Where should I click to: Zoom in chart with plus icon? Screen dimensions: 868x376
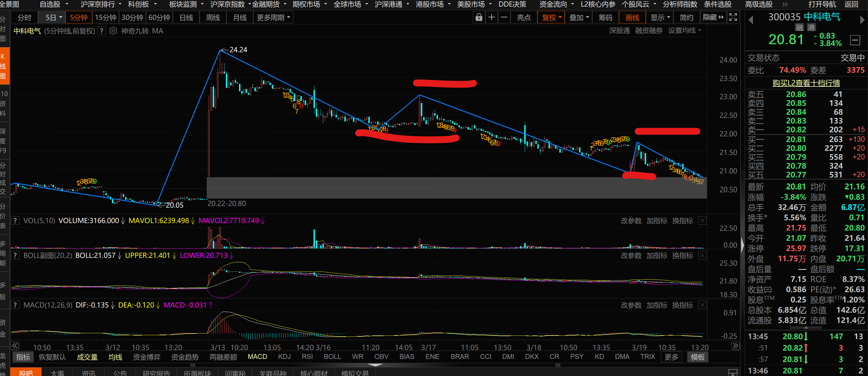(492, 17)
